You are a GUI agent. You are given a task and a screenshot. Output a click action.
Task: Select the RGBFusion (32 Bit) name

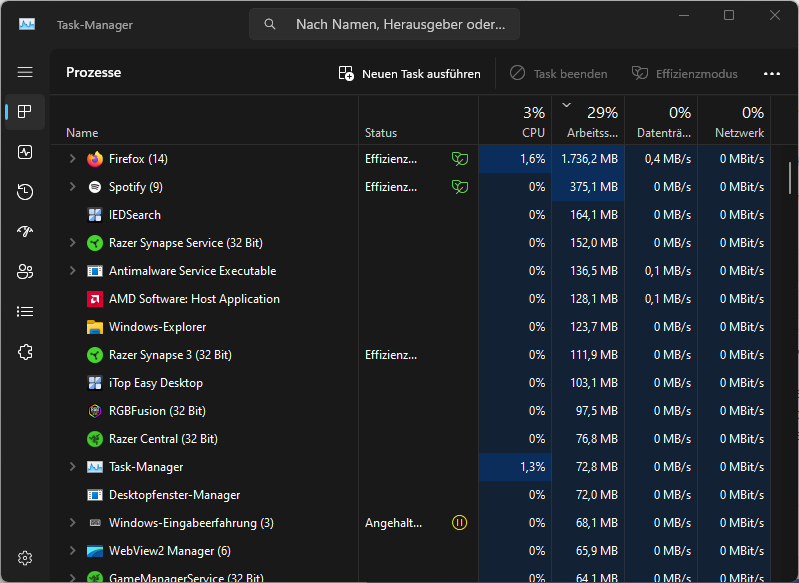click(x=157, y=411)
